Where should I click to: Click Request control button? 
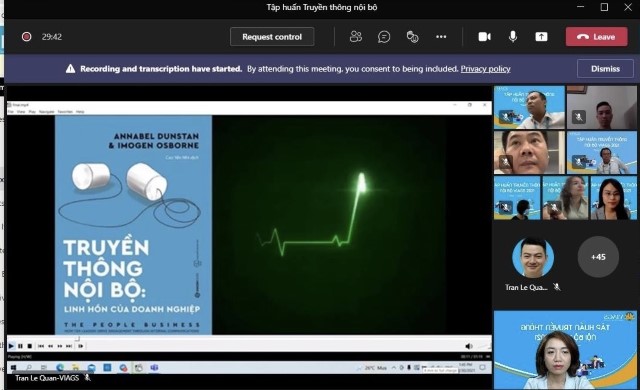(272, 37)
